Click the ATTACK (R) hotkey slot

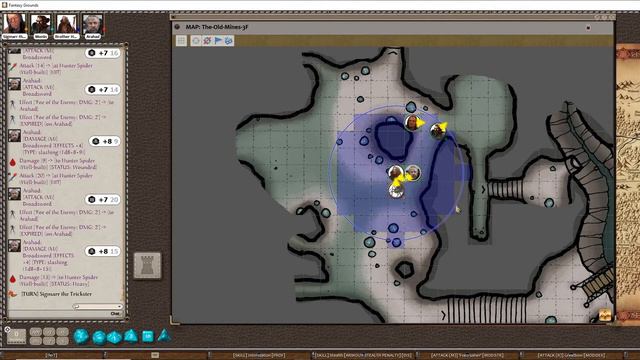571,356
